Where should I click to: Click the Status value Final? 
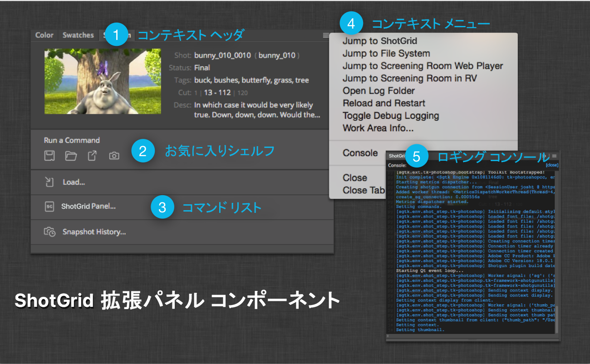coord(202,68)
